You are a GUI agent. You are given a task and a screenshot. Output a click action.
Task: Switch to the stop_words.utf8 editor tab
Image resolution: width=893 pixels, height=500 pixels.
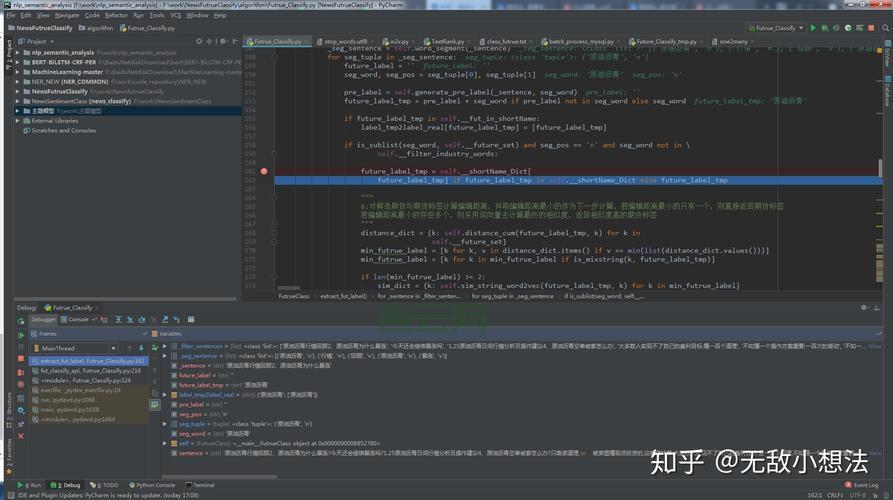(346, 42)
